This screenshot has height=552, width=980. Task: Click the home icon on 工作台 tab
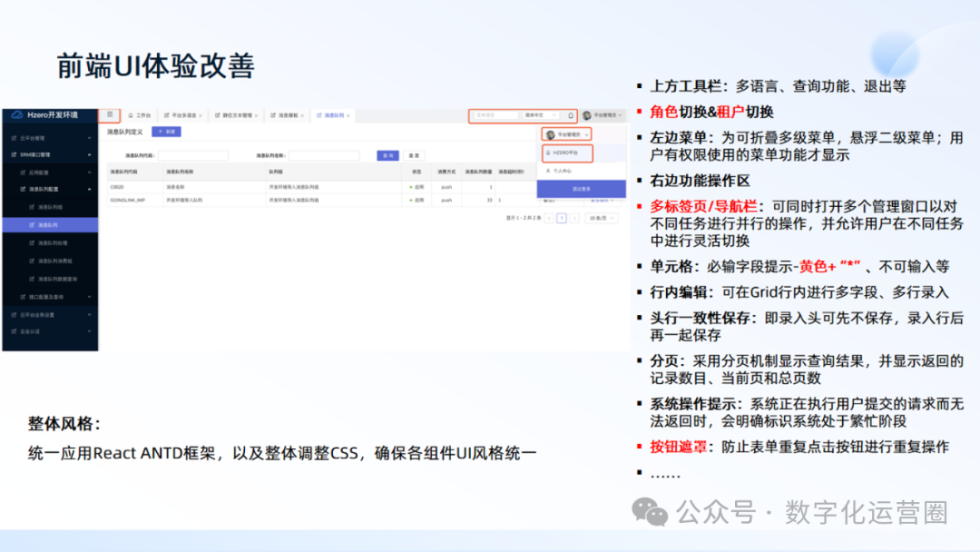(131, 115)
